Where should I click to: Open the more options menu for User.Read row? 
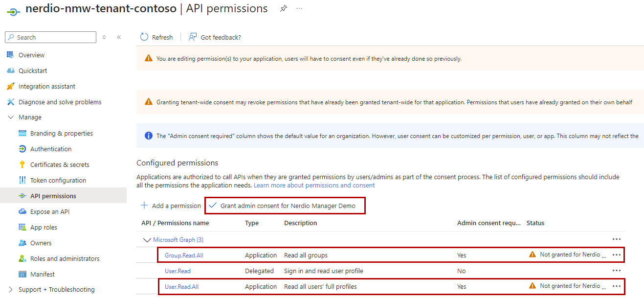[x=617, y=271]
